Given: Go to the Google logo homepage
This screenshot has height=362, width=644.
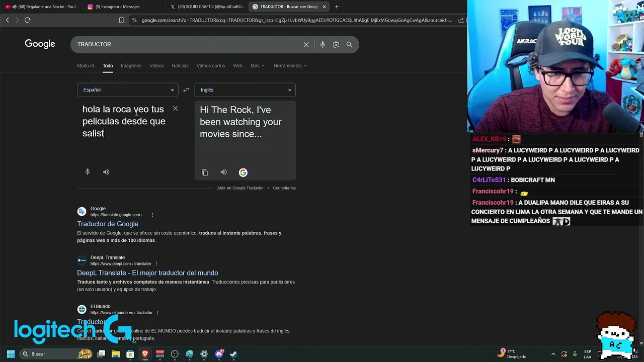Looking at the screenshot, I should click(40, 44).
